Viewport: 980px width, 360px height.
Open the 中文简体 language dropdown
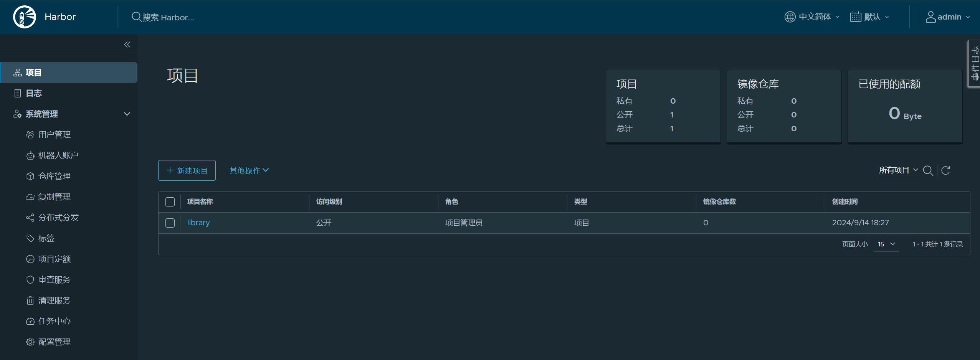point(812,17)
